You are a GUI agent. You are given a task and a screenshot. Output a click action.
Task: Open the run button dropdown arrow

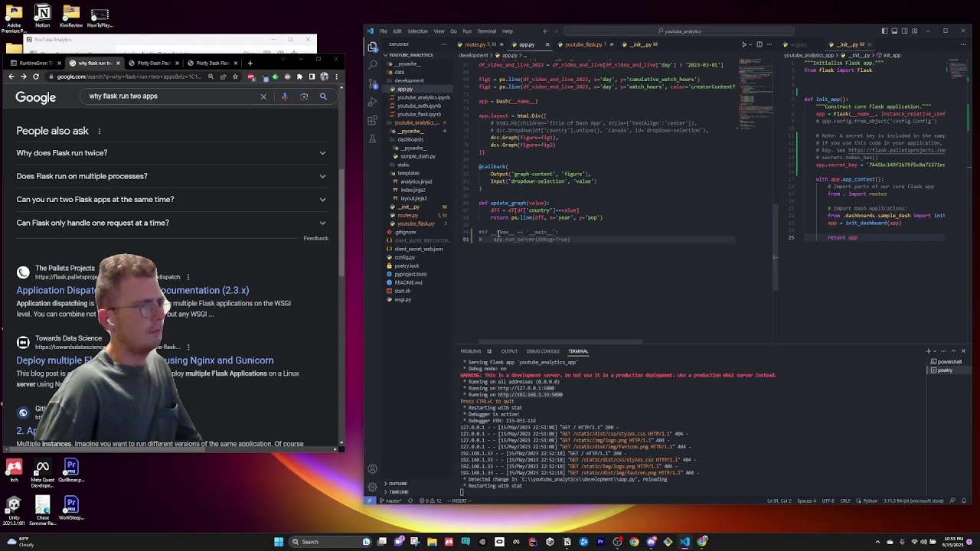coord(750,44)
